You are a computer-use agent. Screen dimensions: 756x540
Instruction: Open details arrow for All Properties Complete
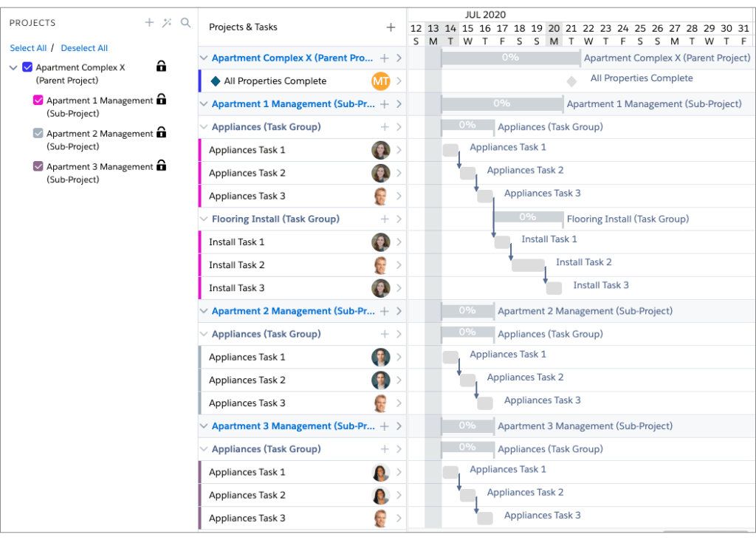pyautogui.click(x=399, y=81)
